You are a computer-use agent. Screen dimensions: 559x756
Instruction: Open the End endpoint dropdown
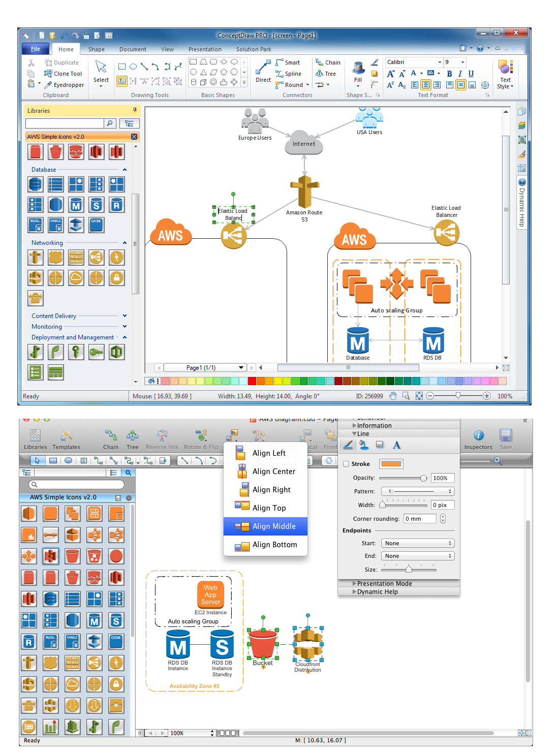point(417,556)
